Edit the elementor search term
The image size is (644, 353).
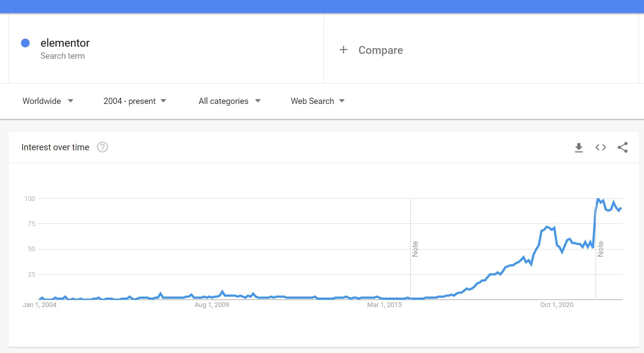65,43
